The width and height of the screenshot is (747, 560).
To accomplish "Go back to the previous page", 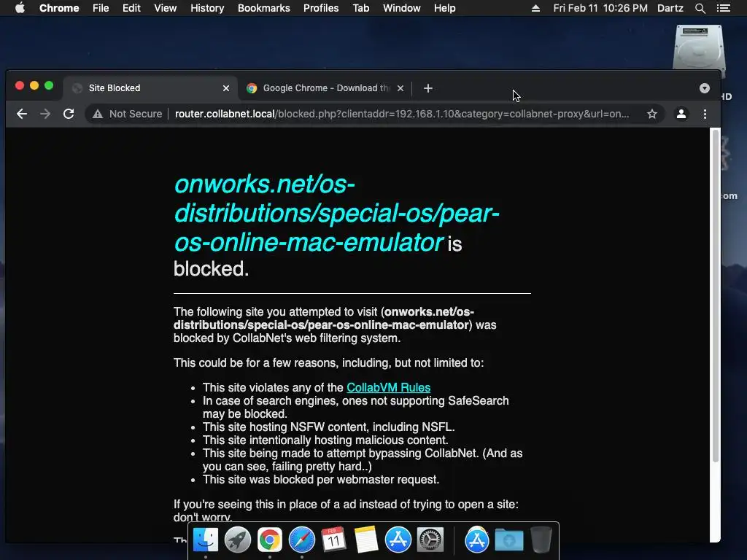I will [x=22, y=114].
